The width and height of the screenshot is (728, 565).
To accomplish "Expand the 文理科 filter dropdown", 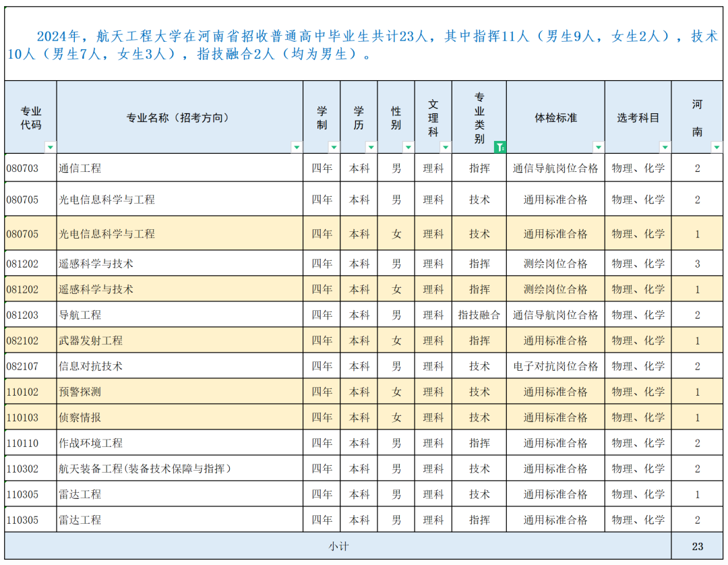I will (445, 147).
